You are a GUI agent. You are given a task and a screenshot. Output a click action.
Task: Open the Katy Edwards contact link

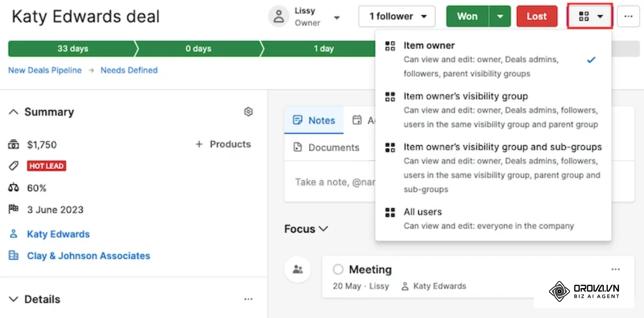[58, 234]
